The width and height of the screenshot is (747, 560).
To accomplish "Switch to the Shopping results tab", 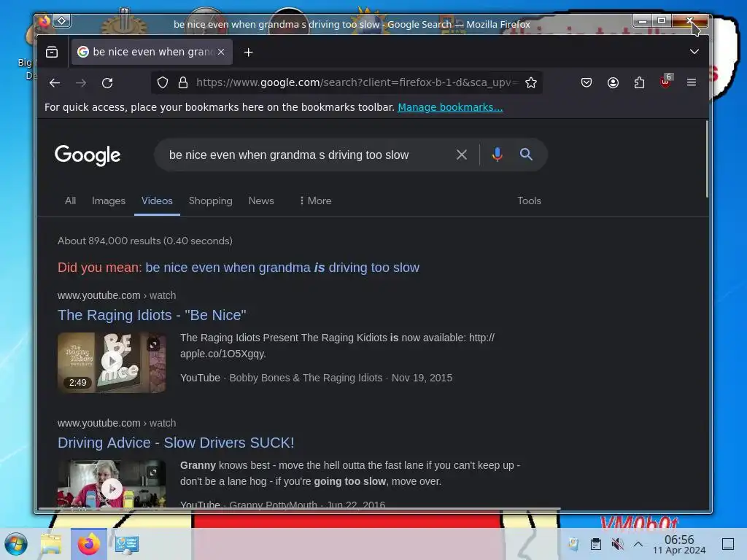I will click(211, 201).
